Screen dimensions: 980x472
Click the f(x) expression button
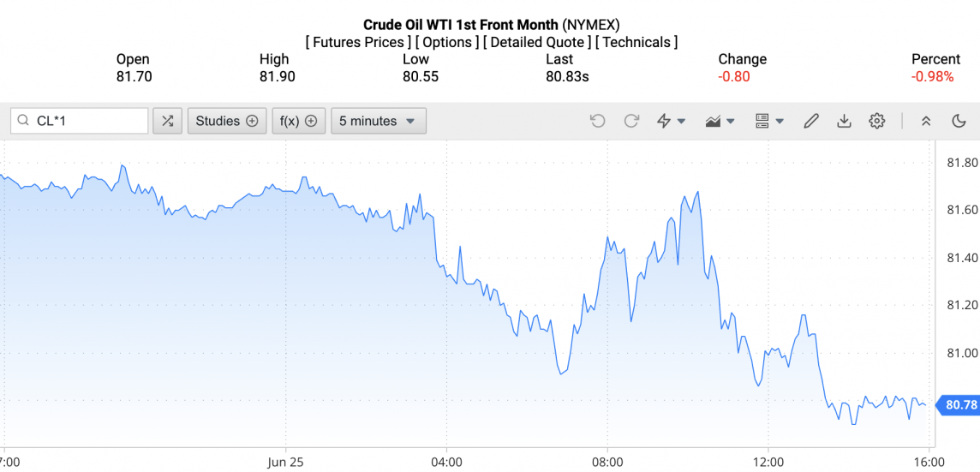[x=299, y=121]
